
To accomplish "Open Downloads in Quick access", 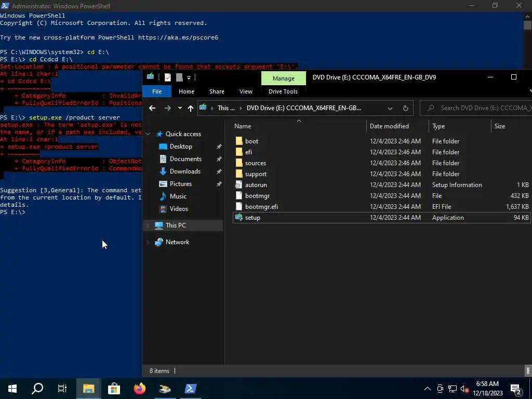I will point(185,171).
